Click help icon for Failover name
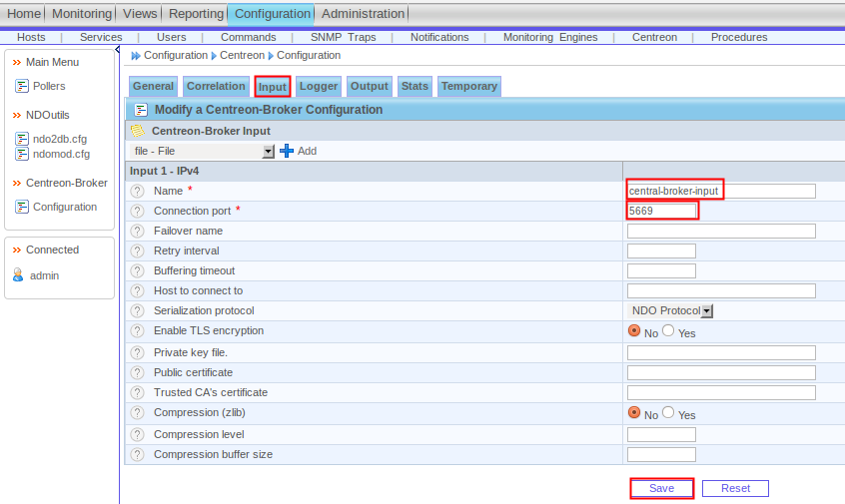Viewport: 845px width, 504px height. 138,231
